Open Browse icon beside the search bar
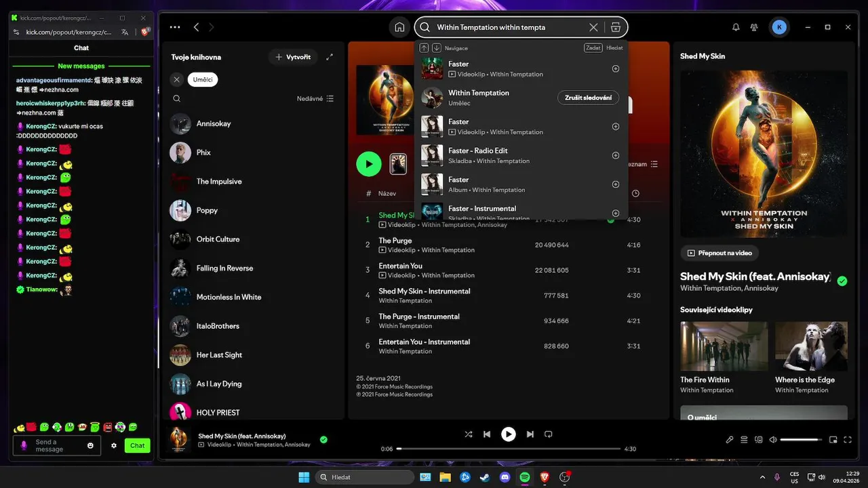Image resolution: width=868 pixels, height=488 pixels. point(616,27)
